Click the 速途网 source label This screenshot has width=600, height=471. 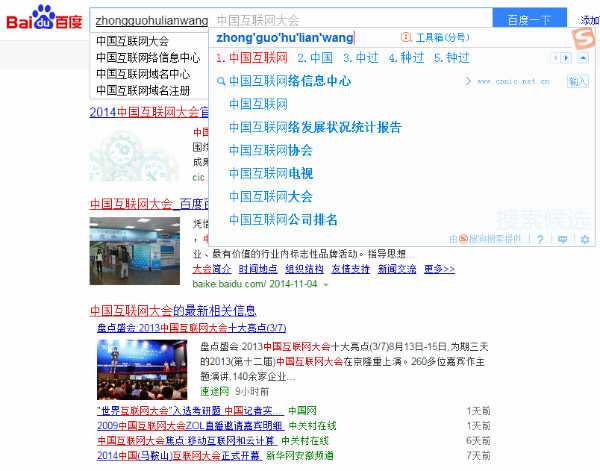[x=215, y=391]
